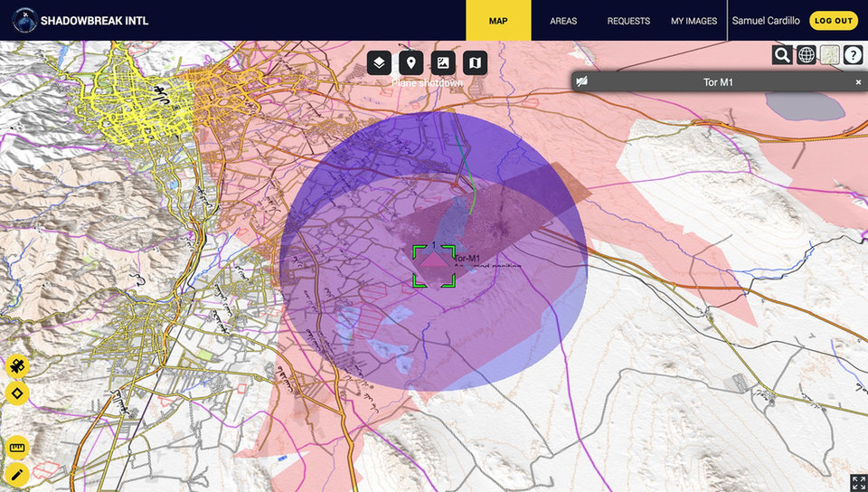
Task: Switch to the Areas tab
Action: coord(563,21)
